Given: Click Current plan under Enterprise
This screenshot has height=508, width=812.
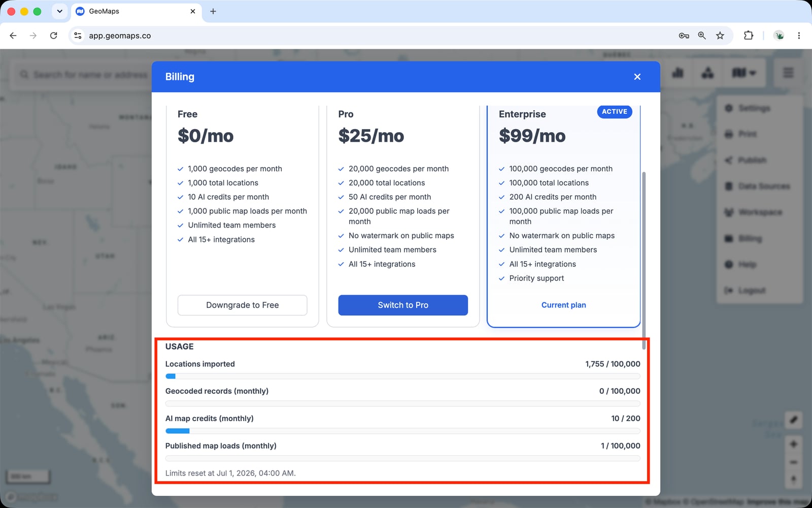Looking at the screenshot, I should (x=563, y=305).
